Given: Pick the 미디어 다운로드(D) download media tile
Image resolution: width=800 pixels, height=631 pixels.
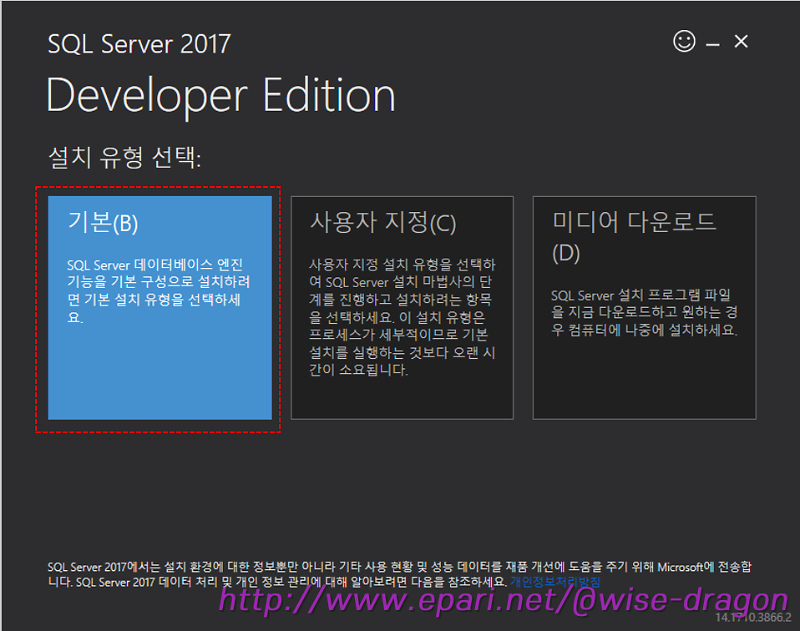Looking at the screenshot, I should (x=644, y=308).
